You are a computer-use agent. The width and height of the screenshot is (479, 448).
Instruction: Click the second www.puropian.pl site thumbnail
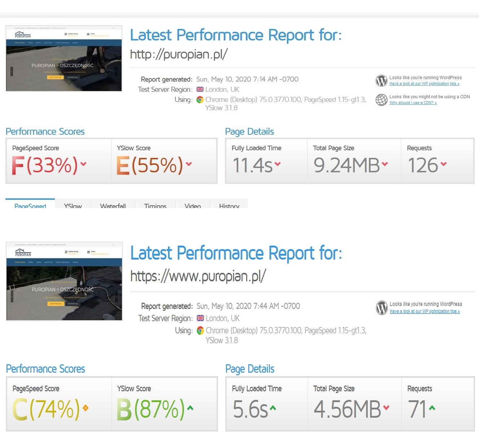tap(64, 281)
